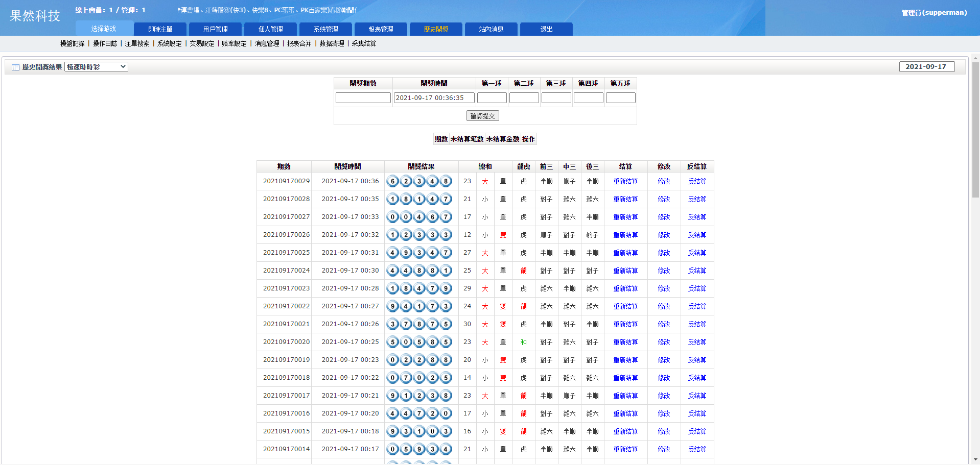Click the vertical scrollbar thumb
This screenshot has width=980, height=465.
point(975,130)
